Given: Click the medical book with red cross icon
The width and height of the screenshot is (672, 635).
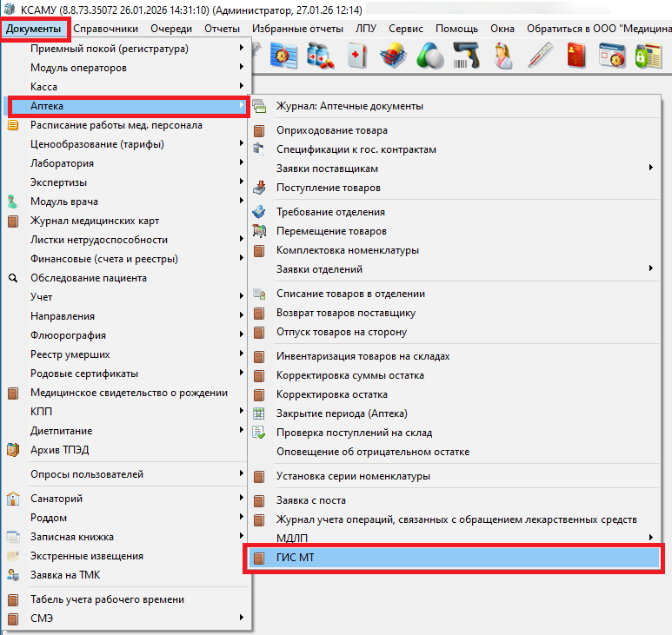Looking at the screenshot, I should click(x=357, y=56).
